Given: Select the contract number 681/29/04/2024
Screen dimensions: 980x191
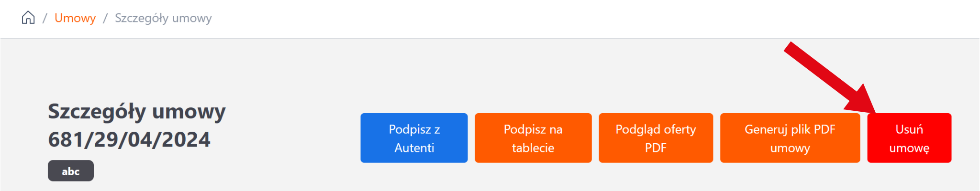Looking at the screenshot, I should pos(129,139).
